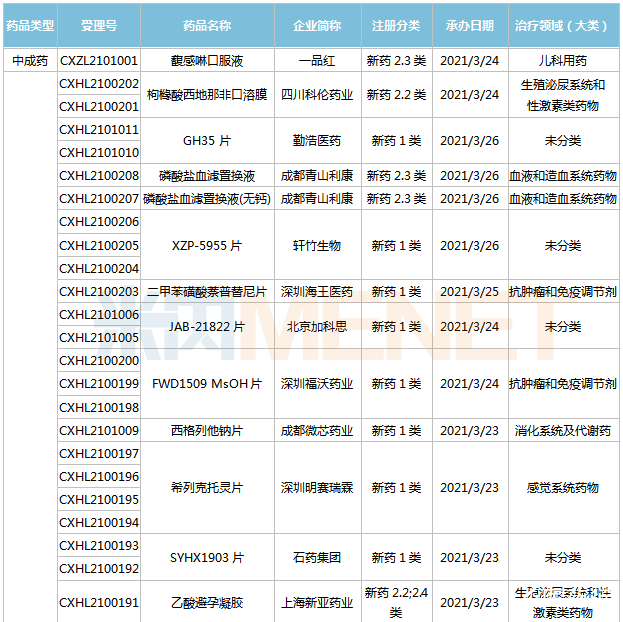The width and height of the screenshot is (623, 622).
Task: Select acceptance number CXHL2100191
Action: point(99,603)
